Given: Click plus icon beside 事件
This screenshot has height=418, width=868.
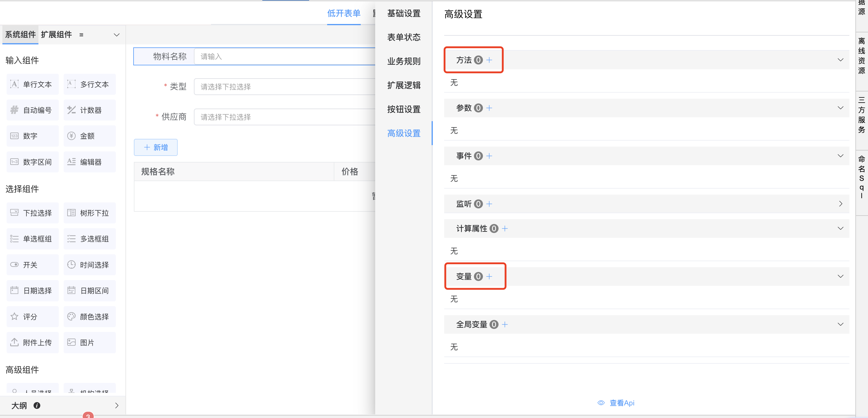Looking at the screenshot, I should [489, 156].
